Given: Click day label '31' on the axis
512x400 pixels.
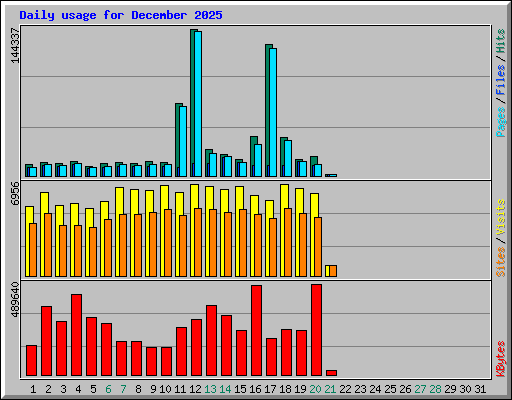Looking at the screenshot, I should [x=480, y=389].
